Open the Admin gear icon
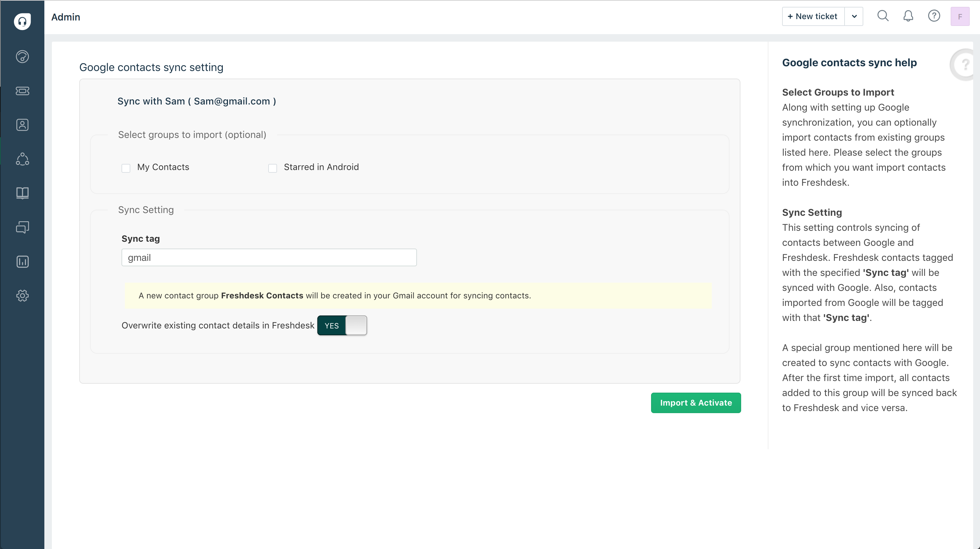 pos(23,295)
